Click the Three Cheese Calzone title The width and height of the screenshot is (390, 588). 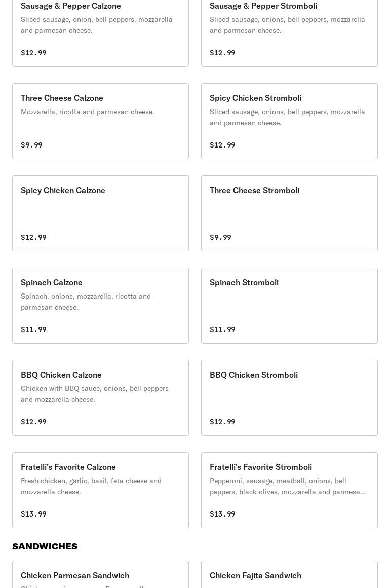(62, 98)
